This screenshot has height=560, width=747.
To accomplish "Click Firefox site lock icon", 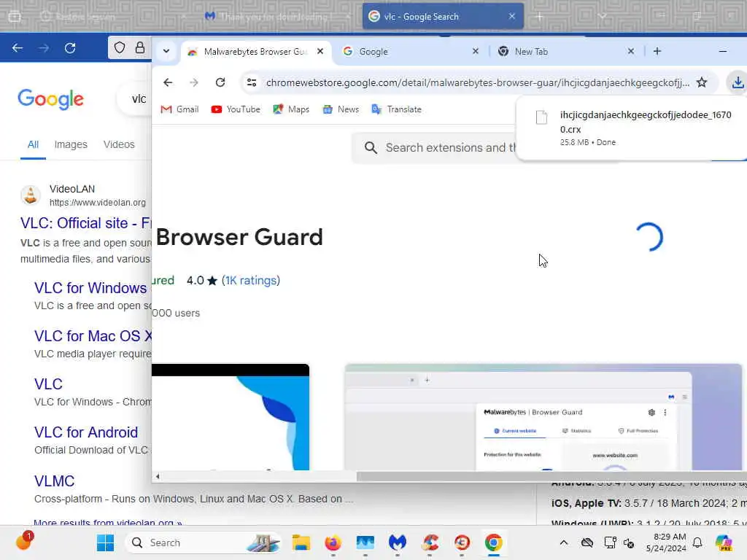I will (139, 47).
